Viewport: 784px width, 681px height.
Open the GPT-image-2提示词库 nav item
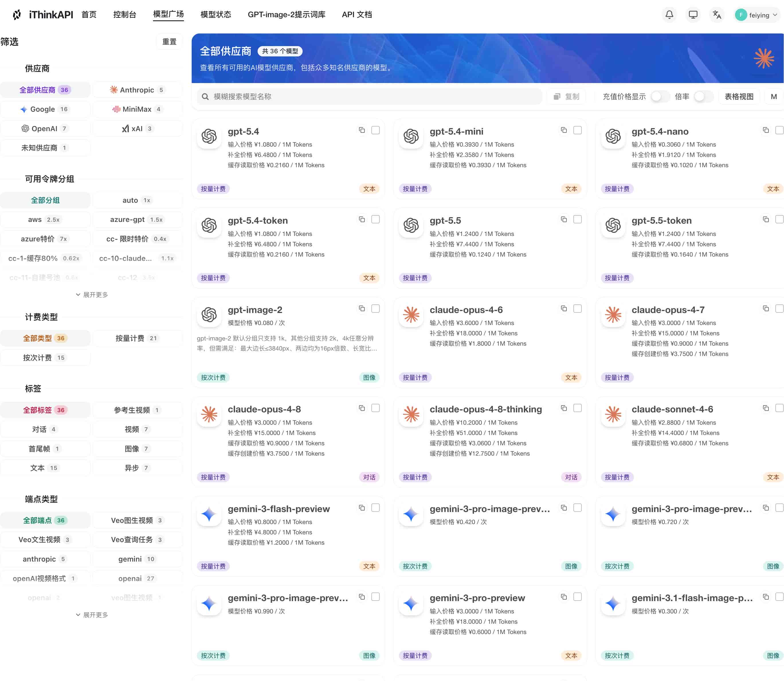286,14
